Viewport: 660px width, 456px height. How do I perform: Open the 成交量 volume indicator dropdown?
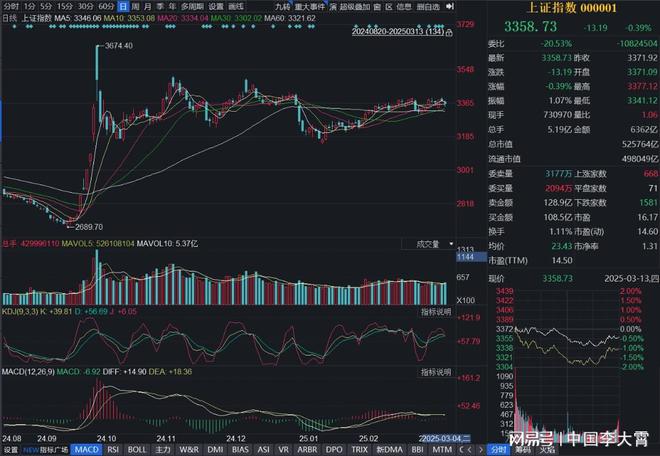449,243
